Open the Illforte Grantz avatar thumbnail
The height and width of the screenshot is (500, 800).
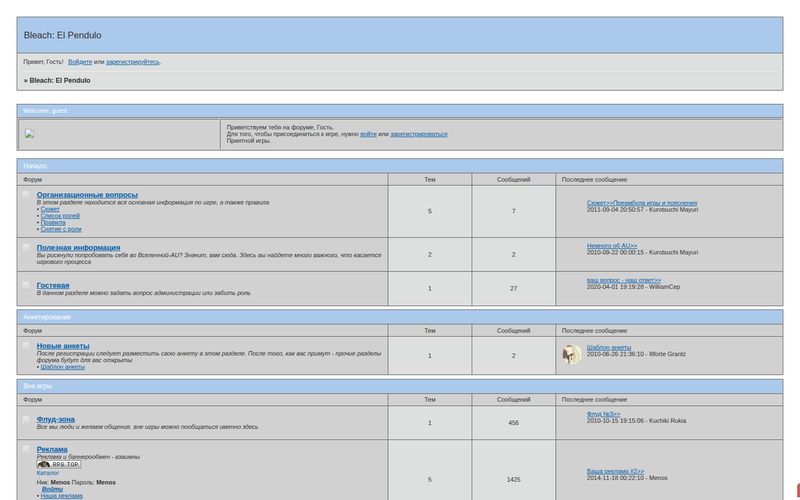pyautogui.click(x=572, y=354)
